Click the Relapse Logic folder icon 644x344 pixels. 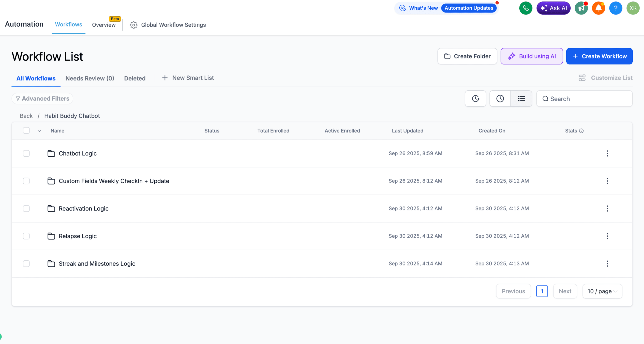tap(51, 236)
